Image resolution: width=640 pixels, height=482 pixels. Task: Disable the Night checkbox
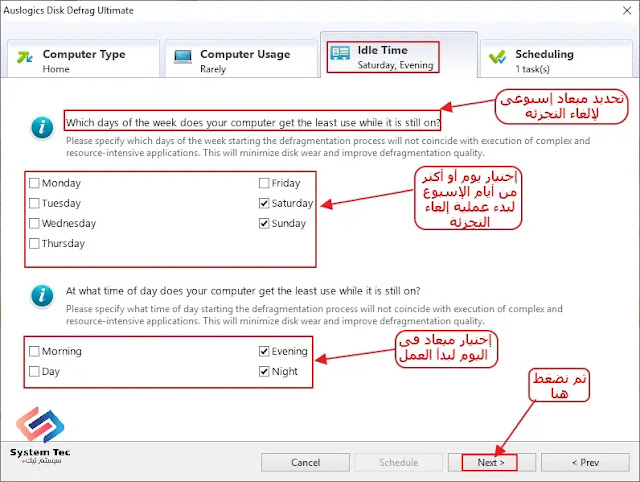(x=264, y=371)
